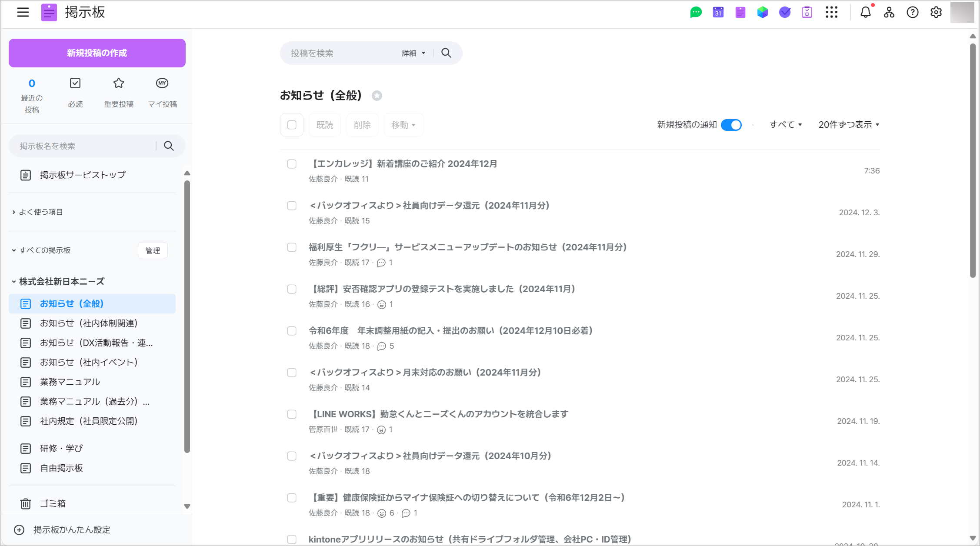Open the help question mark icon
The image size is (980, 546).
tap(912, 12)
